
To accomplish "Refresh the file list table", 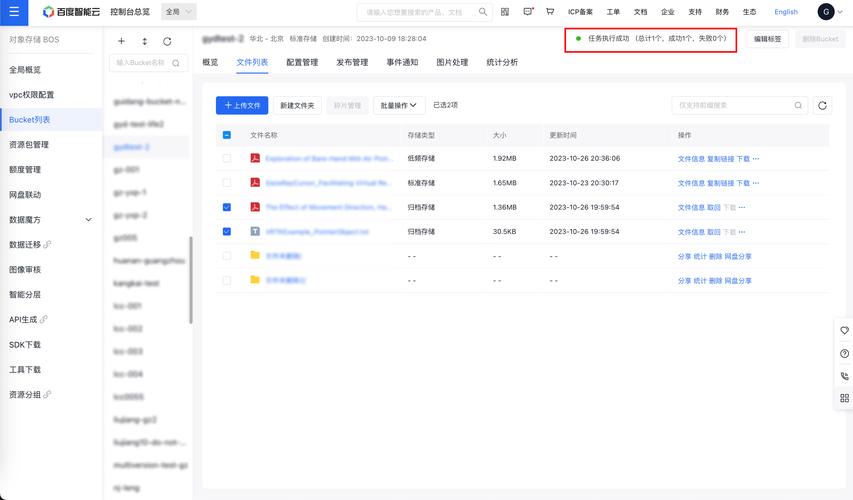I will pos(822,106).
